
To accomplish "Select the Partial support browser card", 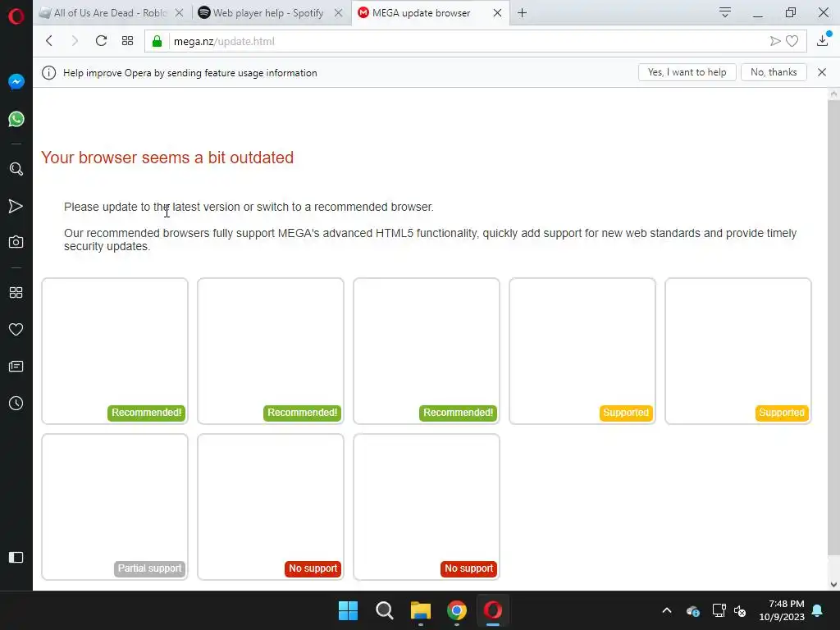I will 115,507.
